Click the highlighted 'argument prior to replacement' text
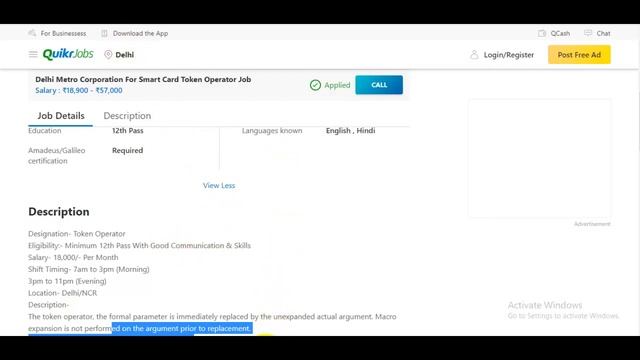 click(198, 329)
